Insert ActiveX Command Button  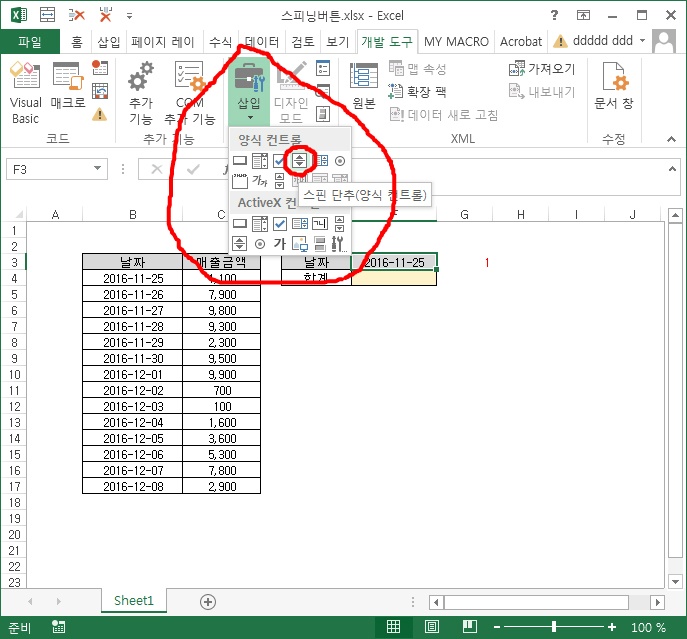240,224
